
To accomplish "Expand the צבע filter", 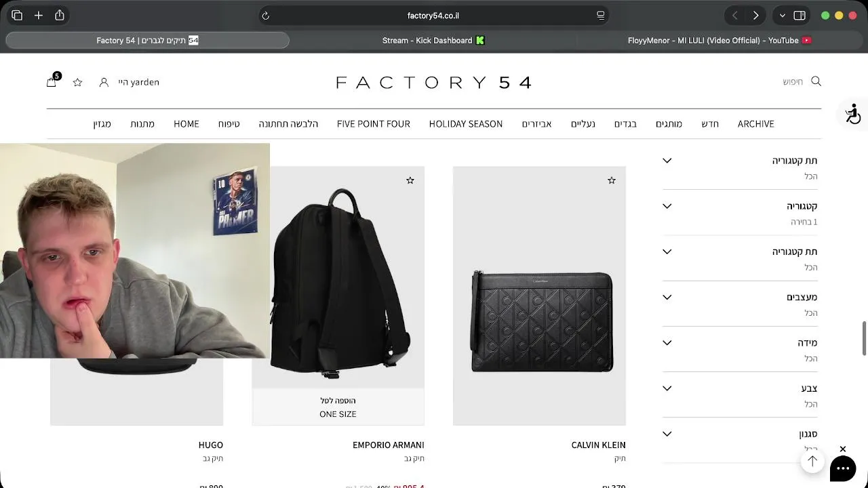I will 740,395.
